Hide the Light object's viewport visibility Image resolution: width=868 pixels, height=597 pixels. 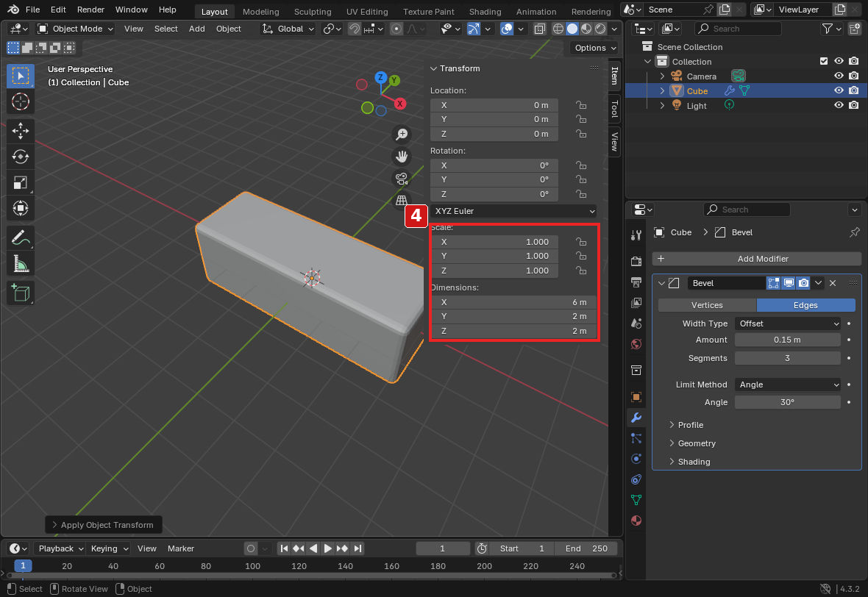(x=839, y=105)
